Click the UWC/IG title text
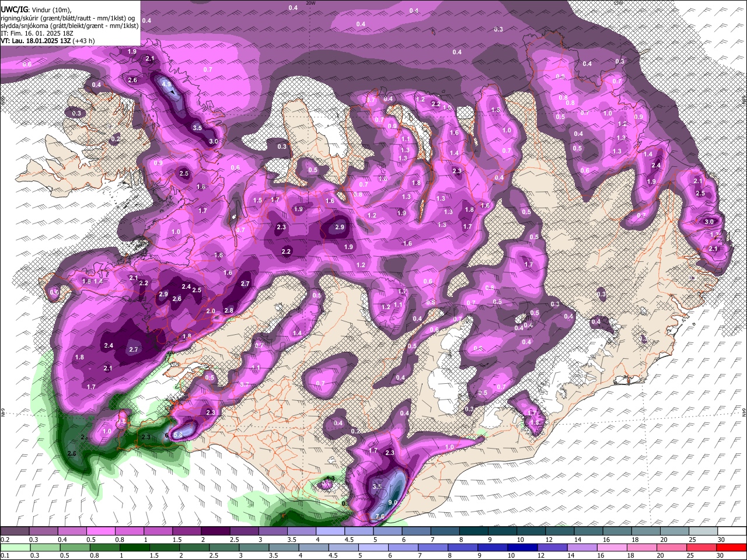 click(x=13, y=10)
